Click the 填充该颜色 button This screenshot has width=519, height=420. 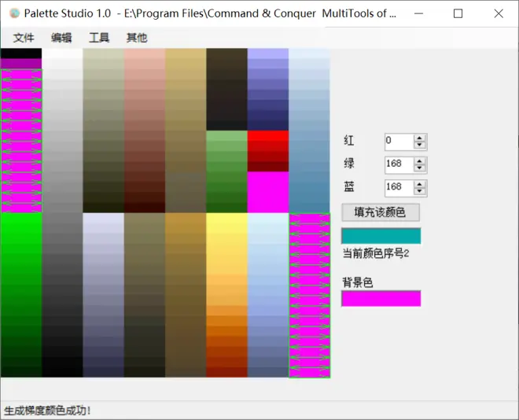381,212
